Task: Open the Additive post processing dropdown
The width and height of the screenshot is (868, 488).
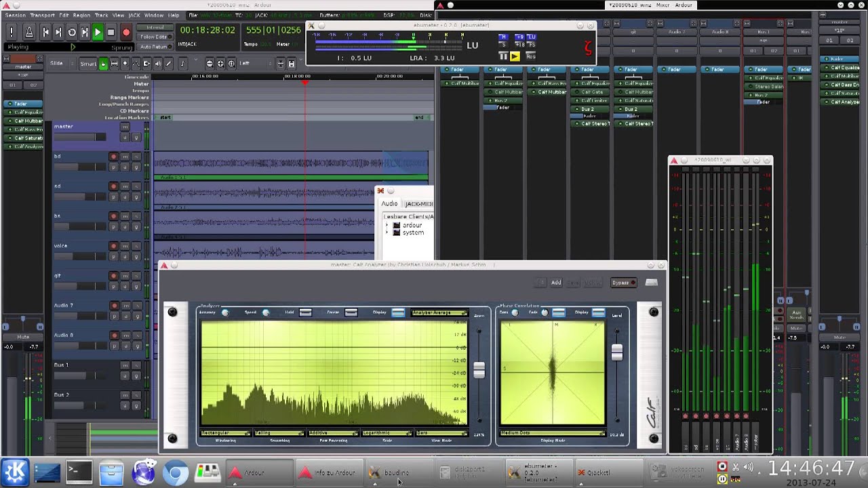Action: pyautogui.click(x=333, y=433)
